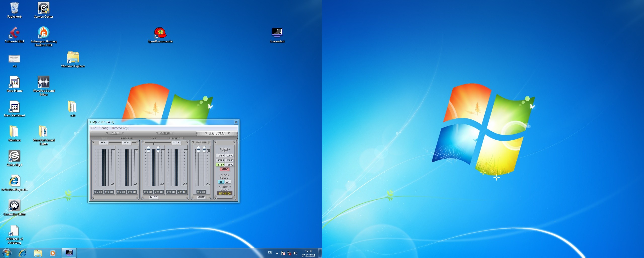
Task: Enable AUTO sample rate
Action: click(225, 169)
